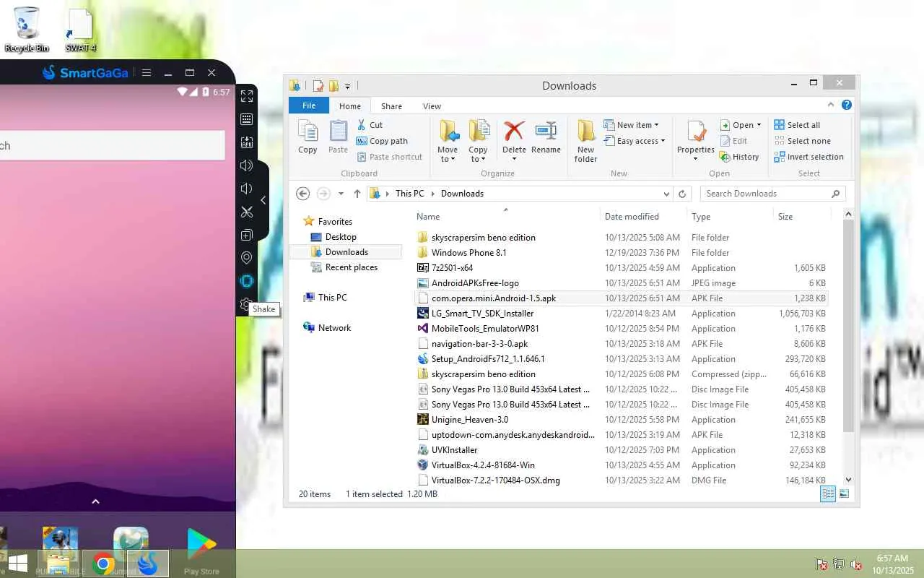
Task: Switch to the large icons view button
Action: 843,494
